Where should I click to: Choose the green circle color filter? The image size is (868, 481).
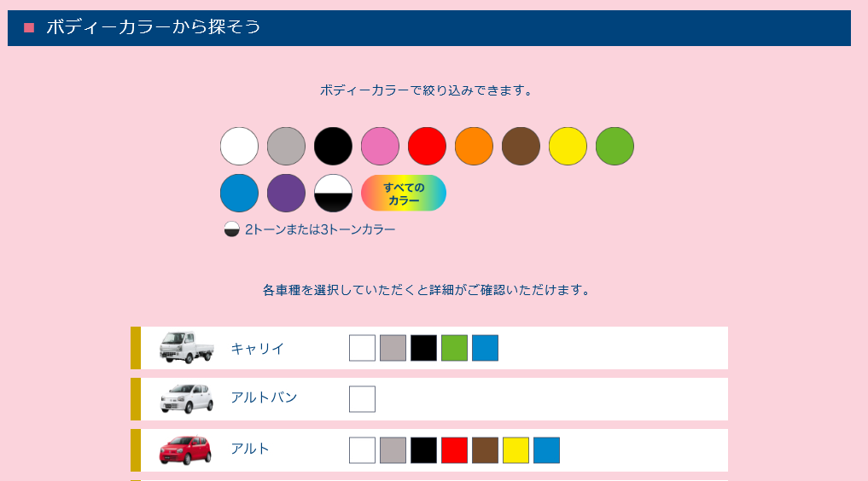coord(615,147)
